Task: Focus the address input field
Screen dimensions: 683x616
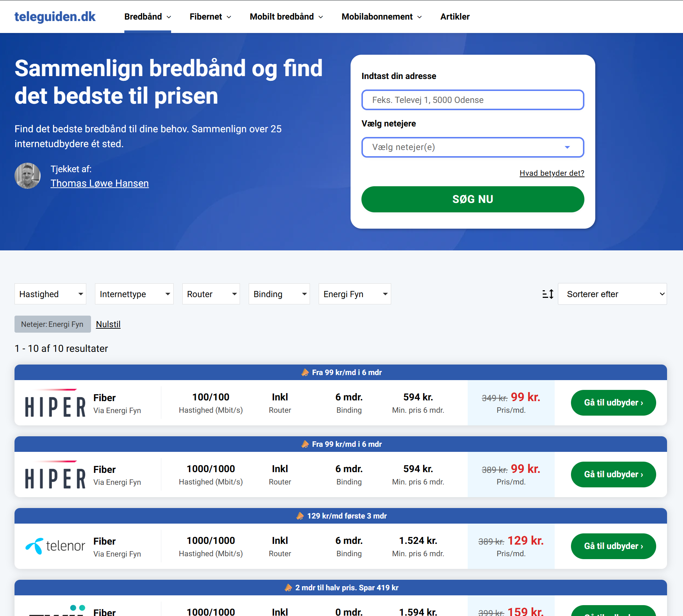Action: pos(473,100)
